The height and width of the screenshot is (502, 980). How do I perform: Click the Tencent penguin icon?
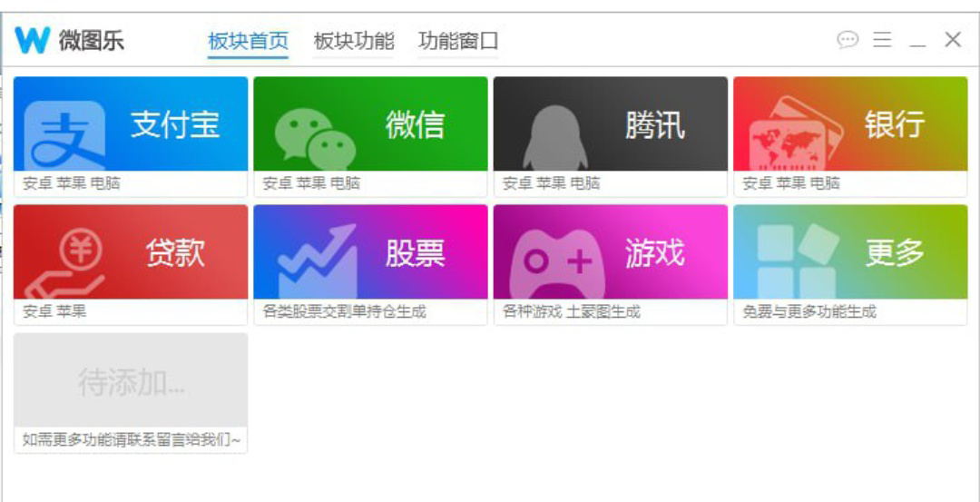click(x=555, y=138)
